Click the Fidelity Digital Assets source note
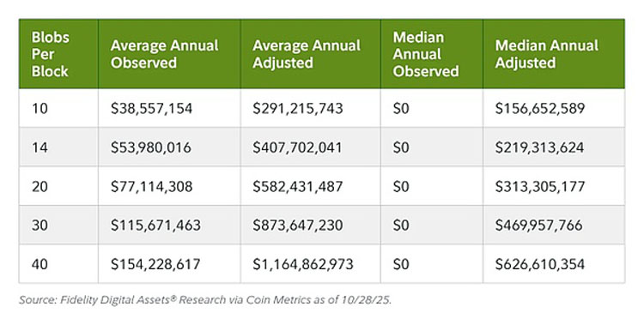This screenshot has width=644, height=325. pyautogui.click(x=205, y=300)
